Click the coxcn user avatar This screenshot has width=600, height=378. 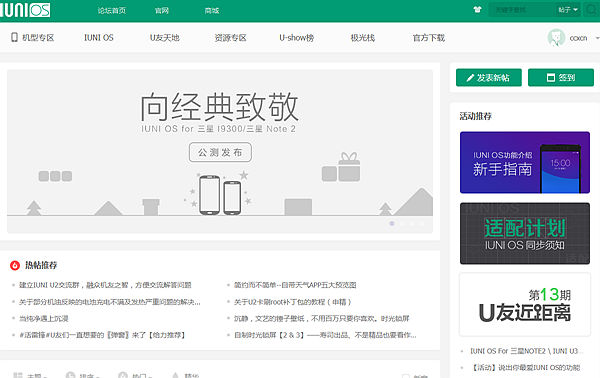556,38
